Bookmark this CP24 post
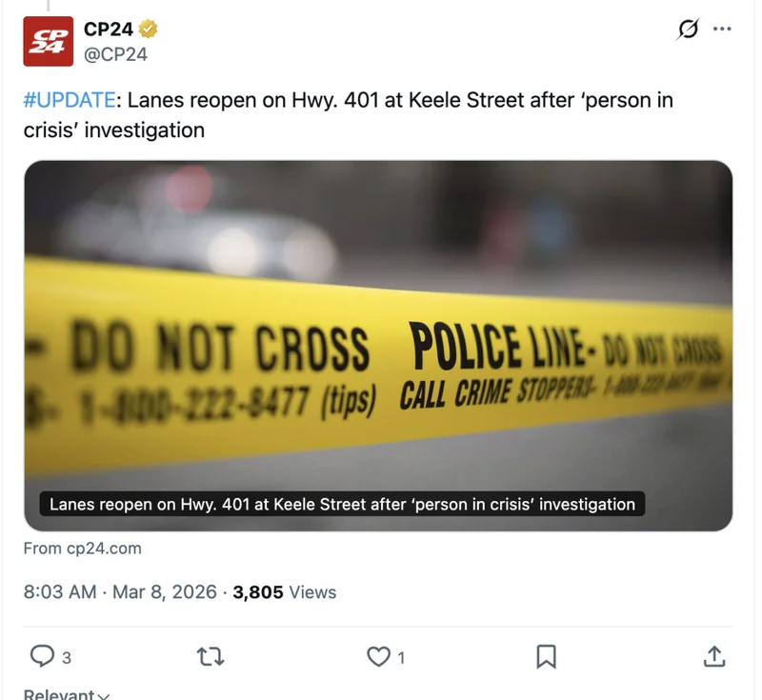Viewport: 762px width, 700px height. [x=546, y=656]
